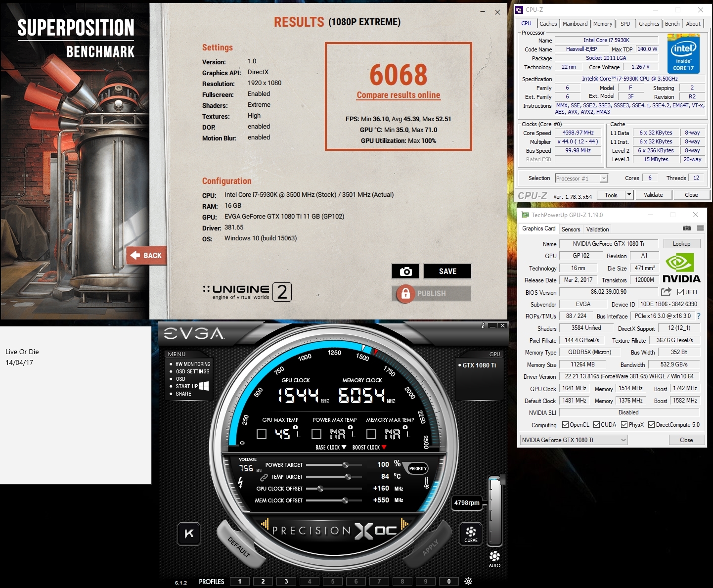Select profile 2 in Precision XOC
The width and height of the screenshot is (713, 588).
point(263,582)
